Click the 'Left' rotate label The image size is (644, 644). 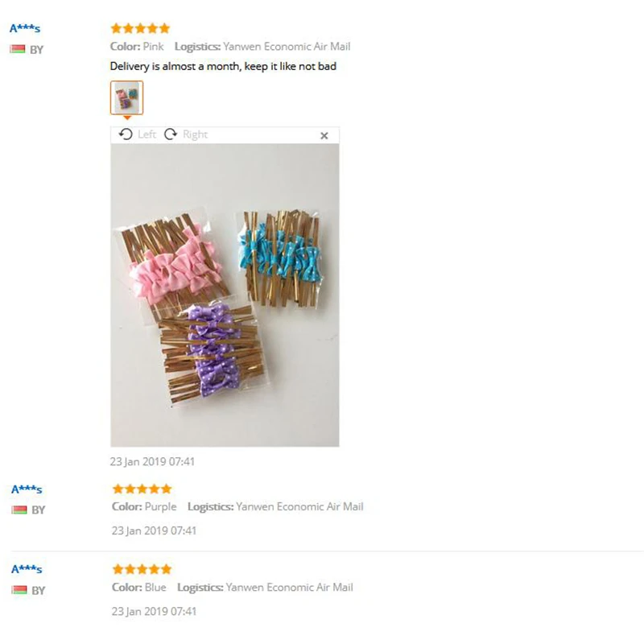pyautogui.click(x=147, y=134)
